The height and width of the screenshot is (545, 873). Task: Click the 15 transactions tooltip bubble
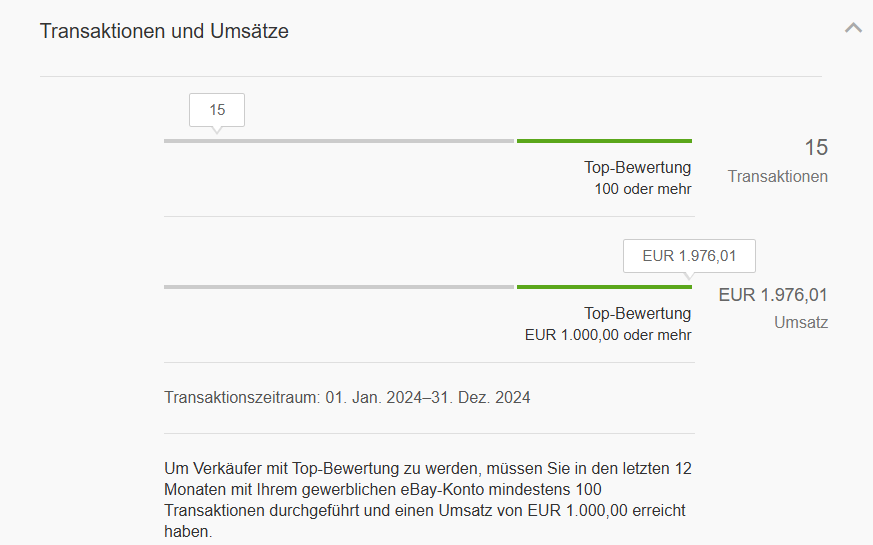pyautogui.click(x=217, y=110)
